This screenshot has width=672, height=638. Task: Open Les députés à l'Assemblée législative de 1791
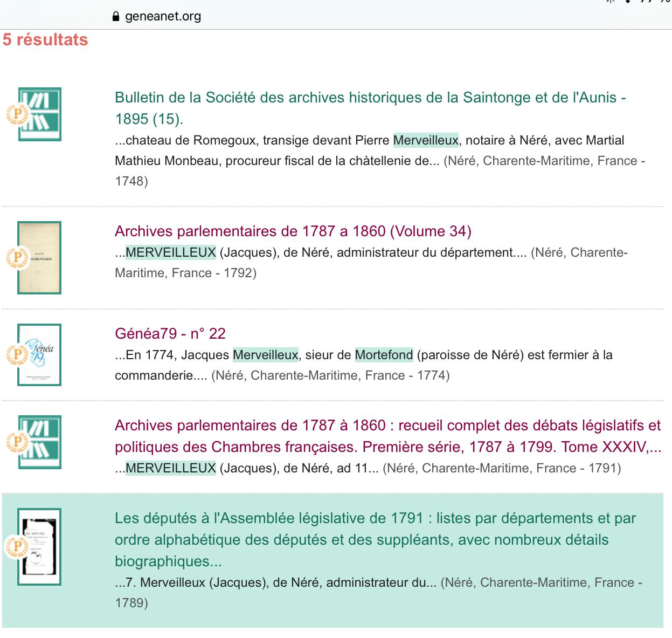coord(375,540)
